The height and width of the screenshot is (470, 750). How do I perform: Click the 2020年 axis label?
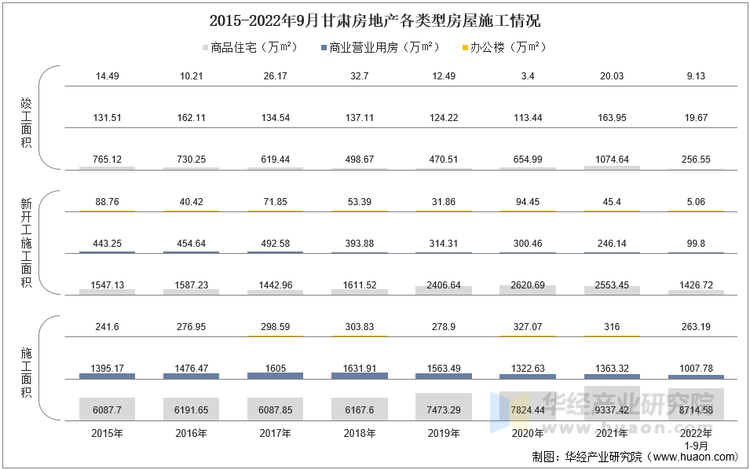click(x=528, y=433)
